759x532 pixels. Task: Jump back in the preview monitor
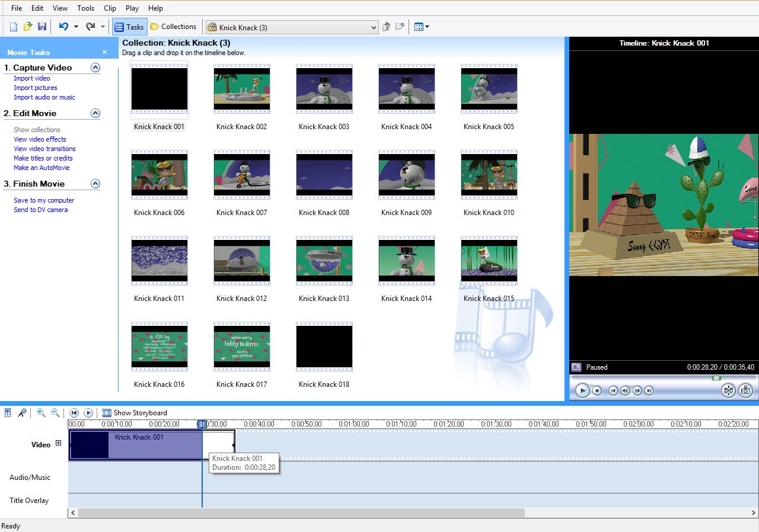[614, 390]
